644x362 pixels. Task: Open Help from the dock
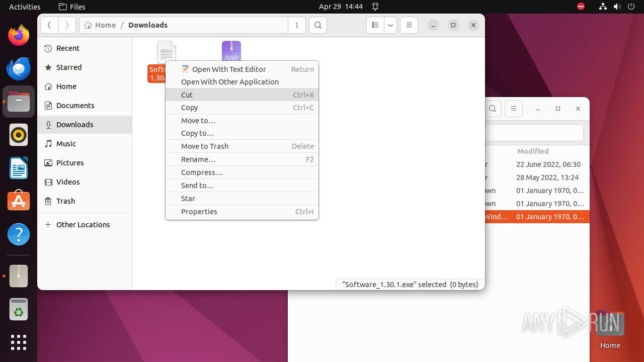pos(19,234)
